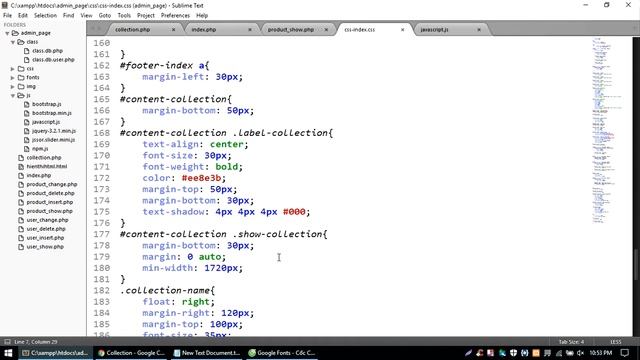Screen dimensions: 640x360
Task: Open npm.js in sidebar
Action: point(40,149)
